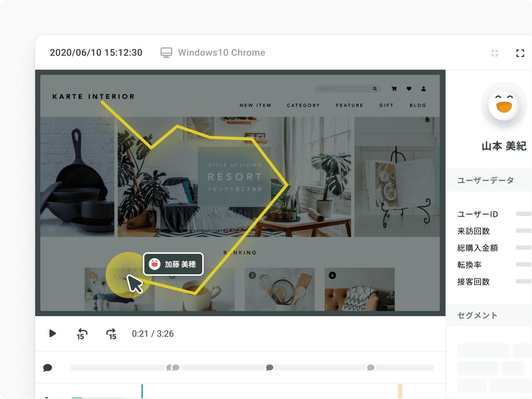Image resolution: width=532 pixels, height=399 pixels.
Task: Enter fullscreen mode with the expand icon
Action: 520,53
